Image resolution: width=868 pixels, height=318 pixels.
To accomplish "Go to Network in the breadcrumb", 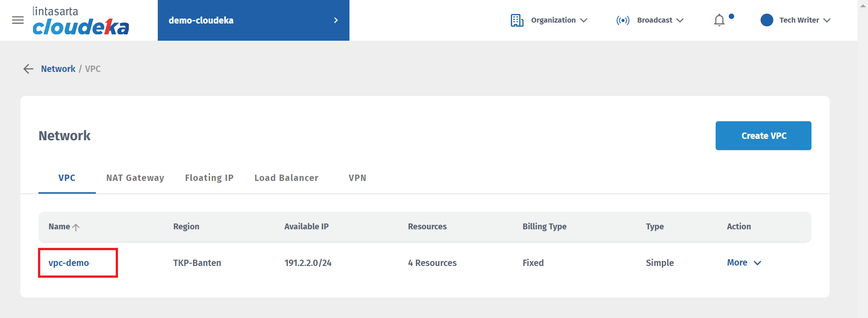I will coord(58,69).
